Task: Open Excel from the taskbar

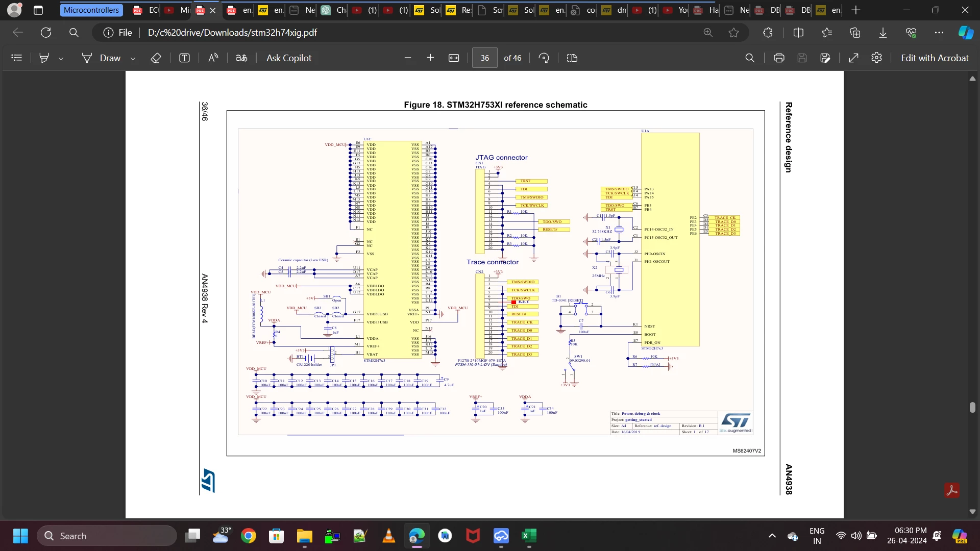Action: pyautogui.click(x=529, y=536)
